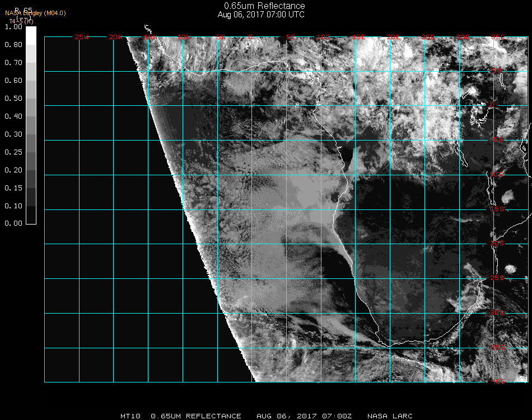532x420 pixels.
Task: Click the 15E longitude label
Action: pyautogui.click(x=358, y=37)
